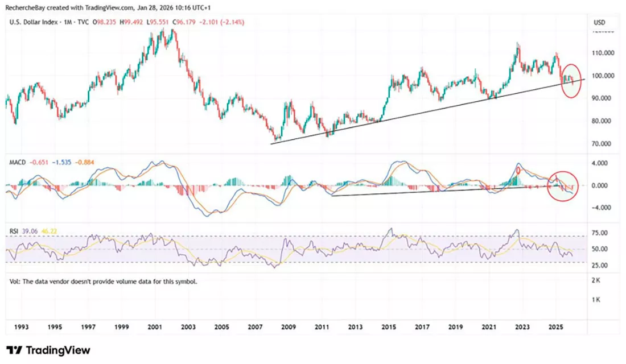Click the positive 4.000 MACD axis label
626x364 pixels.
(x=600, y=163)
